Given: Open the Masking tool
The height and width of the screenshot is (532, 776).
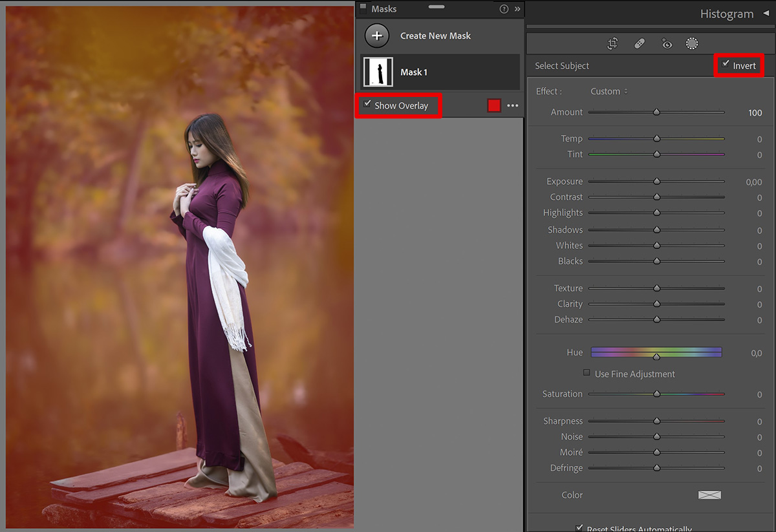Looking at the screenshot, I should 692,43.
